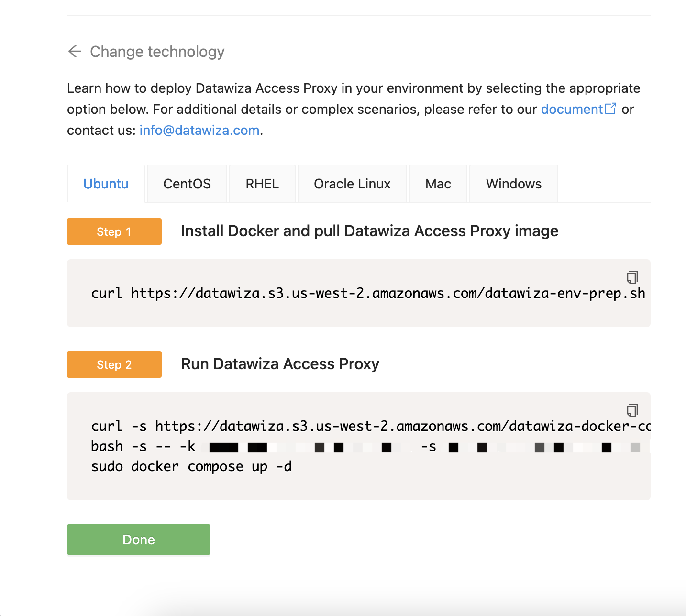Open the RHEL tab
The height and width of the screenshot is (616, 686).
262,184
